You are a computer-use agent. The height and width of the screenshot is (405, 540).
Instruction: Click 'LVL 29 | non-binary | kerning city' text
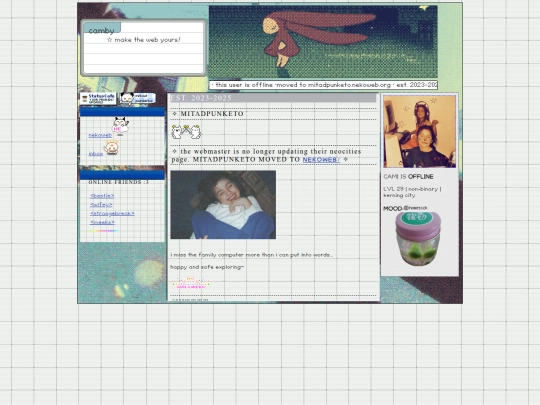412,192
